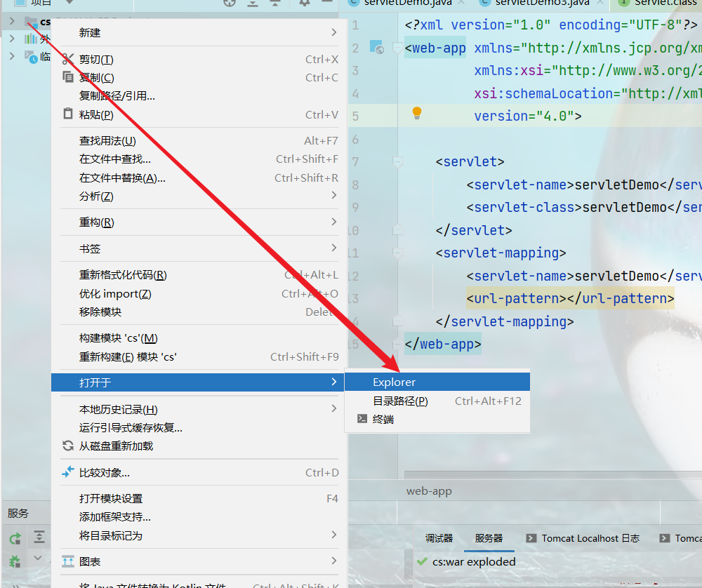
Task: Open the 将目录标记为 submenu arrow
Action: [334, 534]
